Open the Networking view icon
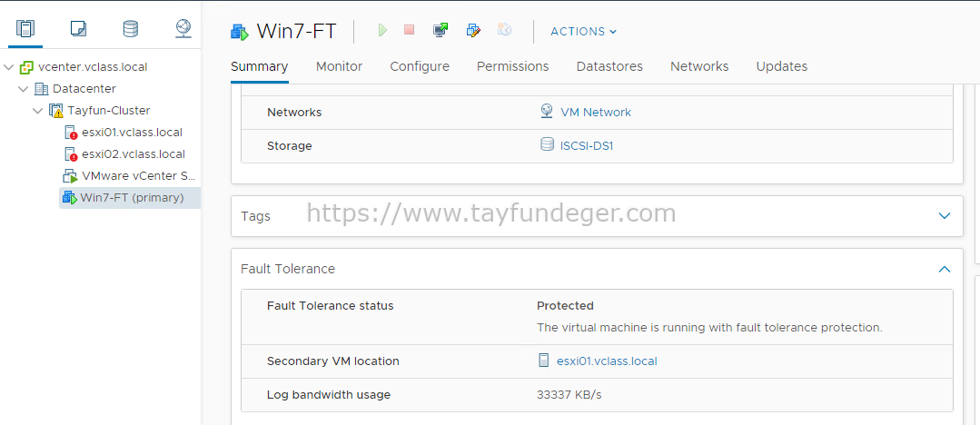The image size is (980, 425). [x=183, y=29]
